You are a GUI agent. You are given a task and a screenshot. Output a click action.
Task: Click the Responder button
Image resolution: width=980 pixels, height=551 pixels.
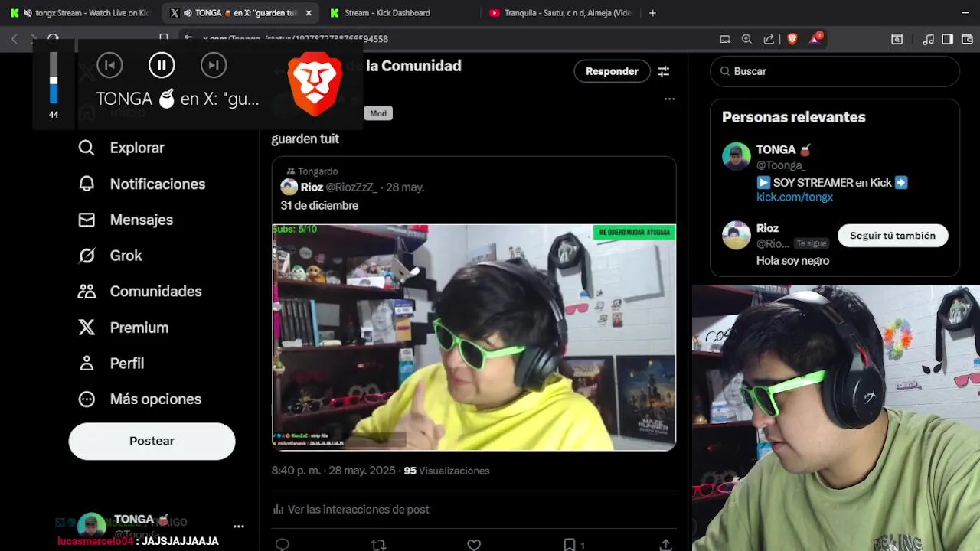(612, 71)
